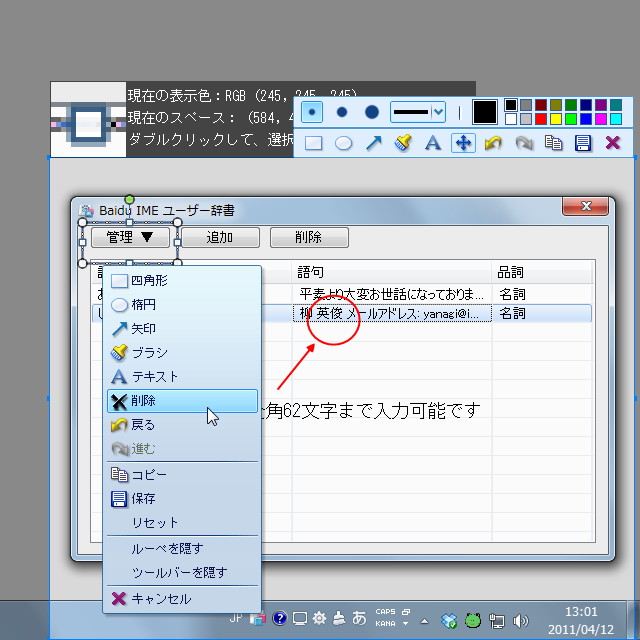Close the Baidu IME ユーザー辞書 window
This screenshot has height=640, width=640.
(585, 206)
